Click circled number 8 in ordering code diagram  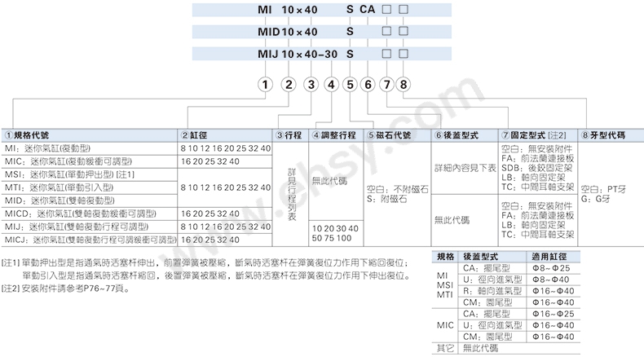pos(404,85)
